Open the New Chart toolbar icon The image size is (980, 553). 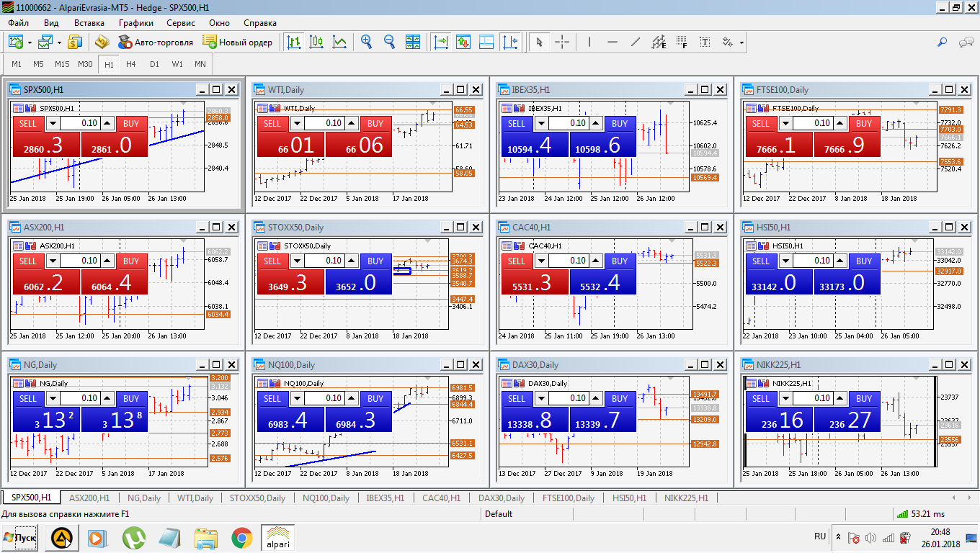point(16,42)
